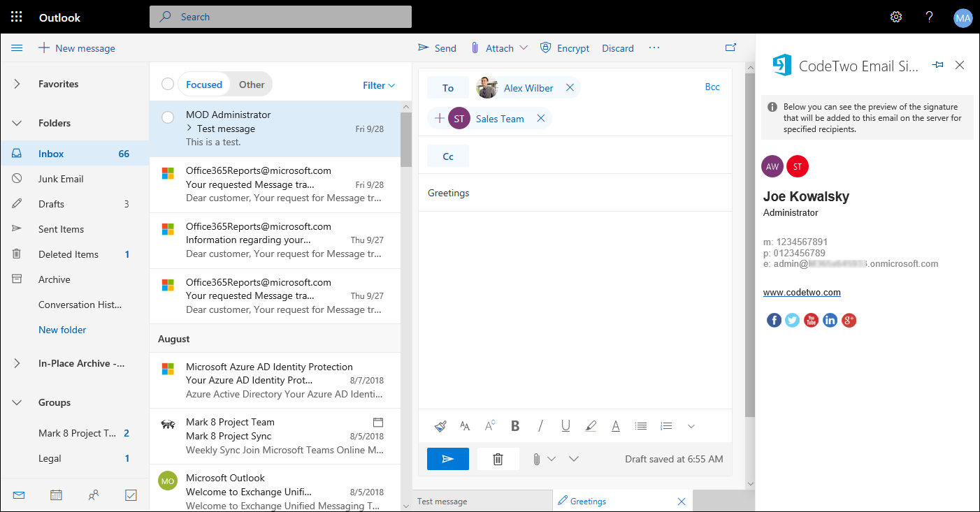This screenshot has width=980, height=512.
Task: Discard draft using trash can button
Action: [498, 459]
